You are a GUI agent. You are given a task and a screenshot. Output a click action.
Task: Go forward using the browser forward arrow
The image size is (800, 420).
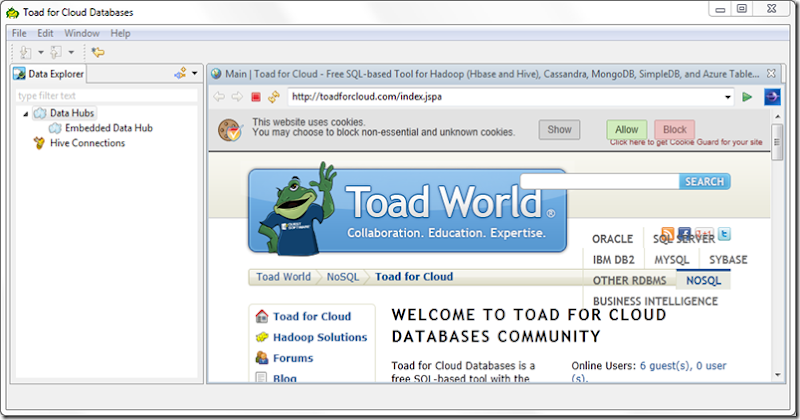[237, 96]
